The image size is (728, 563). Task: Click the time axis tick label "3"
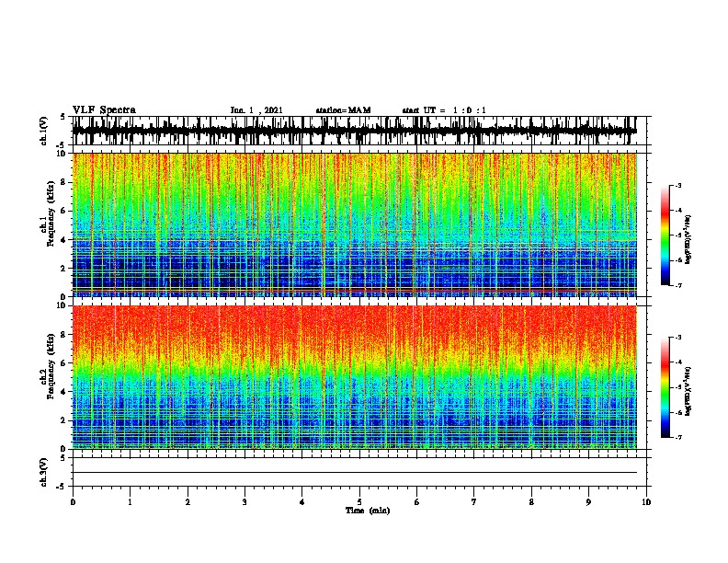click(x=245, y=502)
